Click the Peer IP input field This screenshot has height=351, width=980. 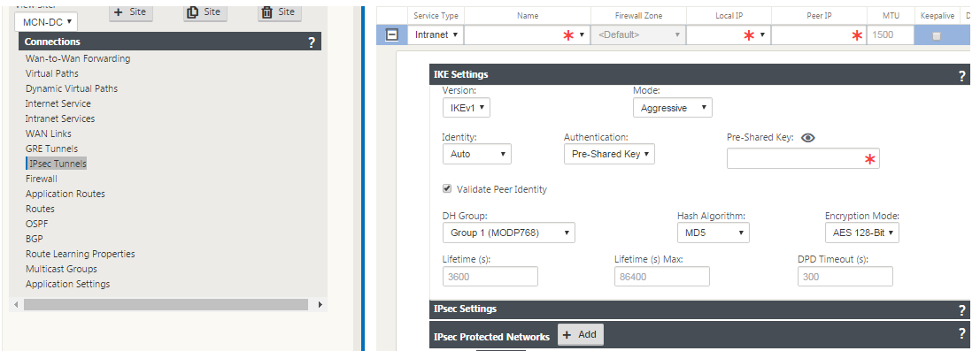[818, 35]
